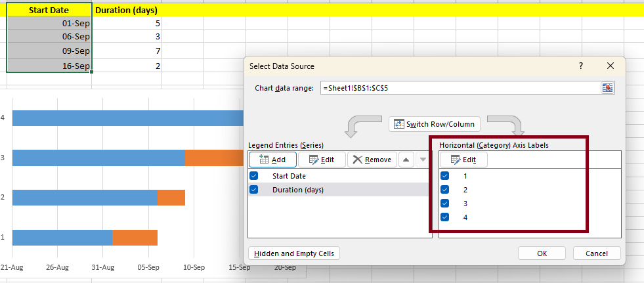Screen dimensions: 644x283
Task: Click the range selector icon beside Chart data range
Action: [x=608, y=87]
